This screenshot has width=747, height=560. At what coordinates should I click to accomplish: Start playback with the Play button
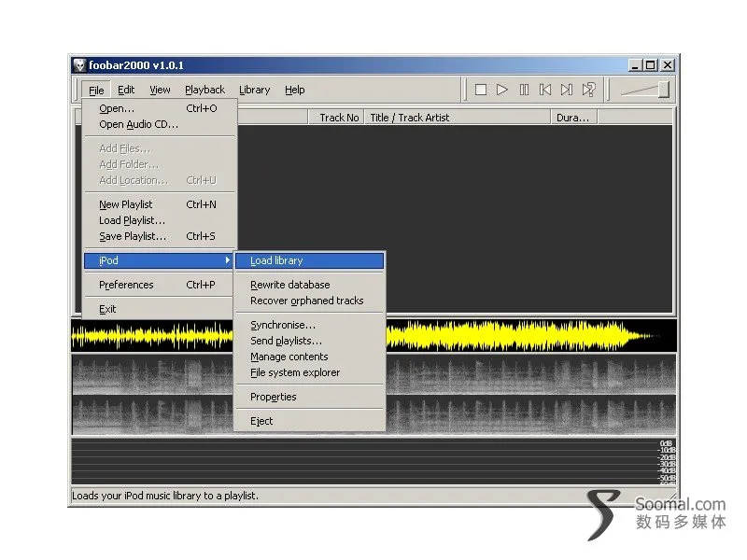[x=502, y=90]
